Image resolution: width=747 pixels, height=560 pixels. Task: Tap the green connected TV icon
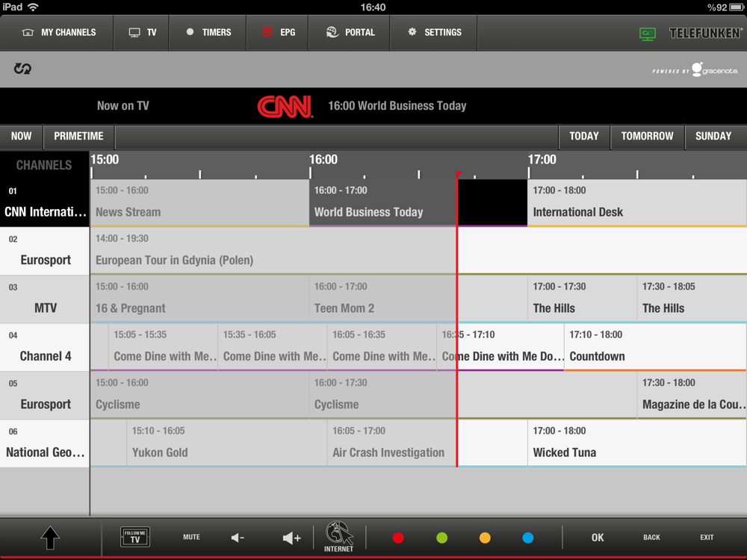tap(648, 34)
